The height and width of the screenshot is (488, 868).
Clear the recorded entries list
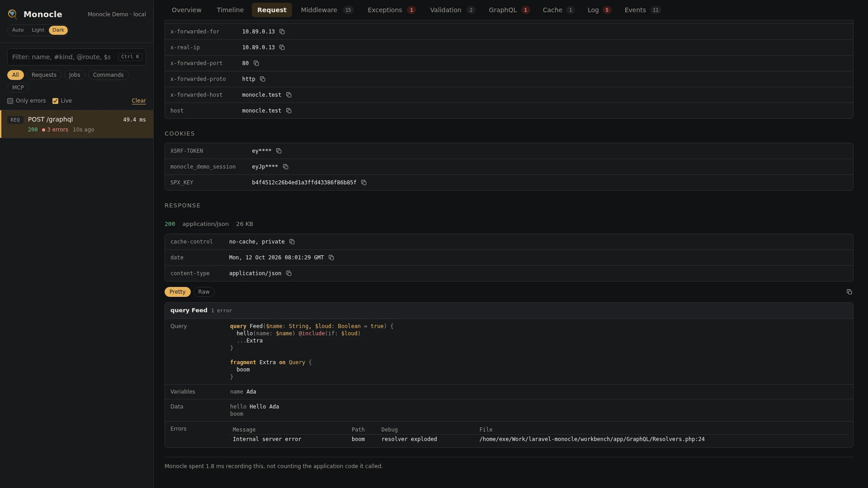point(139,101)
